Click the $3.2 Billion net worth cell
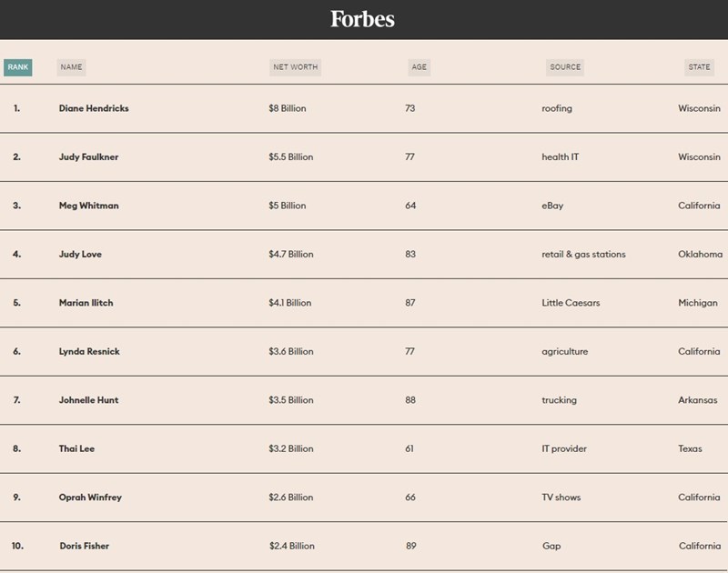The image size is (728, 573). click(291, 448)
